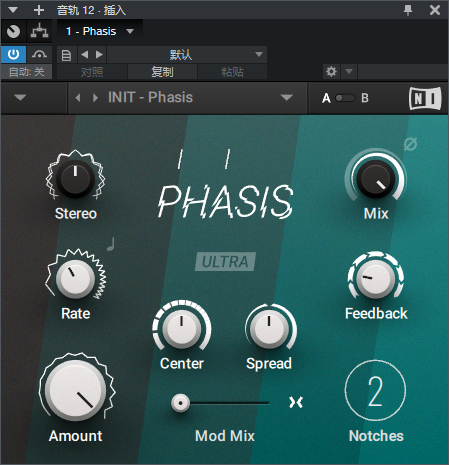
Task: Click the Center knob
Action: tap(182, 329)
